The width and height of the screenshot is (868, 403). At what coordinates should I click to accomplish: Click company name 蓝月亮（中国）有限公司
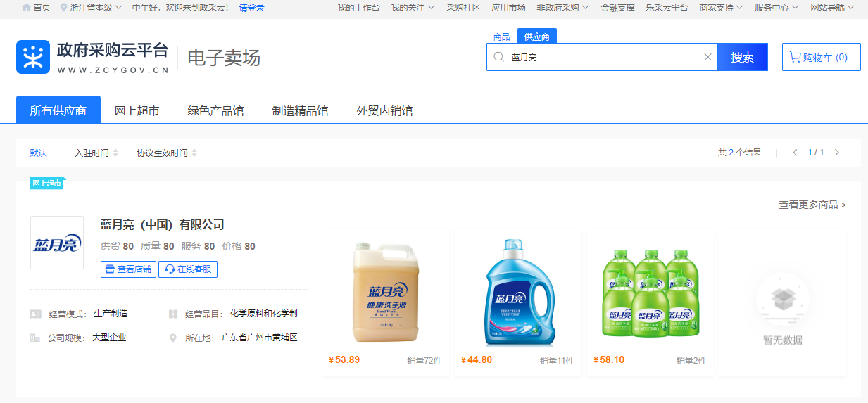(x=163, y=225)
